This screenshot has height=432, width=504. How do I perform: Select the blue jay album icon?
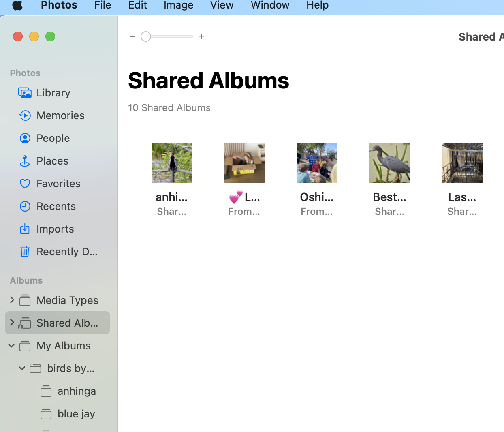[46, 414]
